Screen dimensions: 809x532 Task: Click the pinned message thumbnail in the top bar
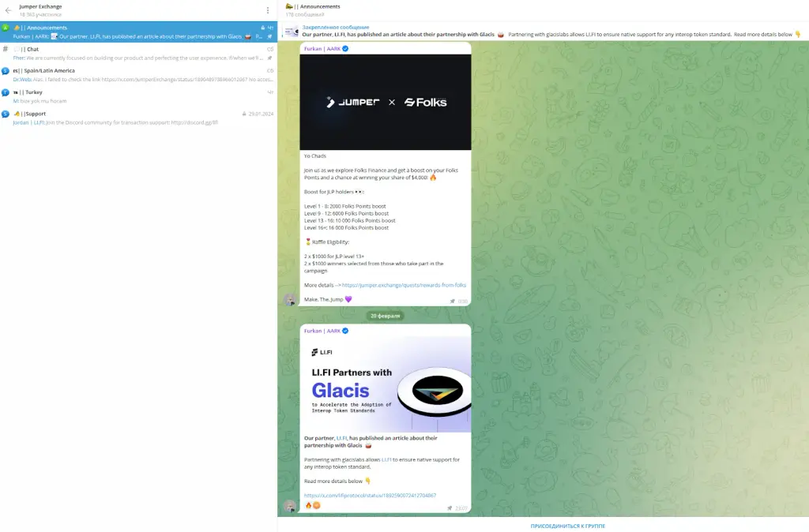tap(292, 32)
